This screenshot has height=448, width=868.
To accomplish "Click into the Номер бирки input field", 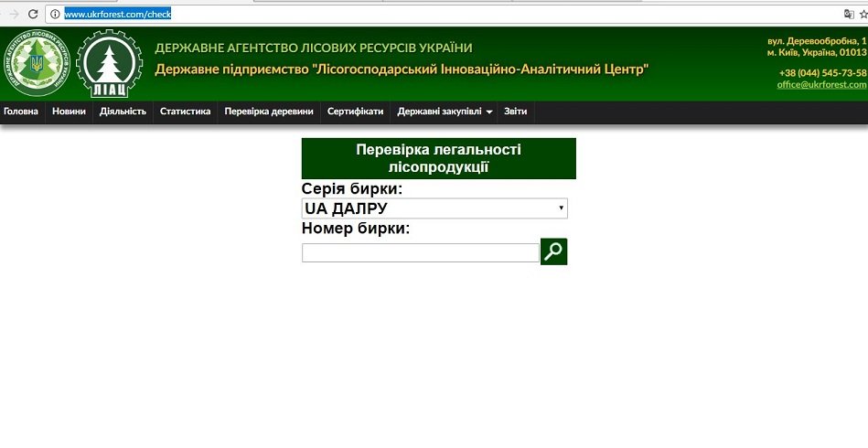I will 420,252.
